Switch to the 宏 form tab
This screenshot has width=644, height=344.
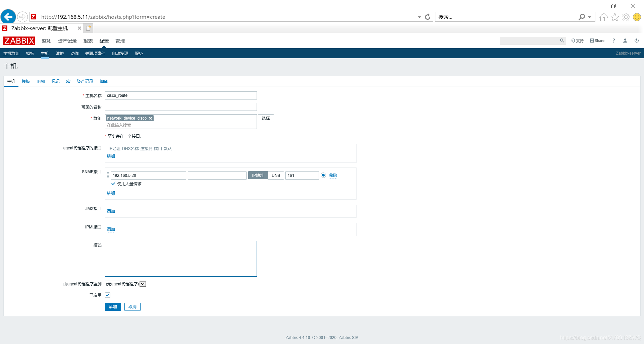tap(68, 81)
